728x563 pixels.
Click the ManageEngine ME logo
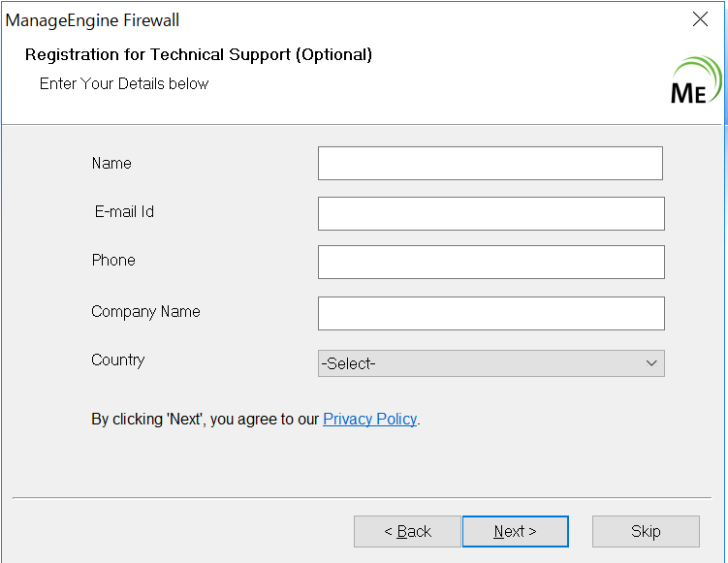click(695, 81)
